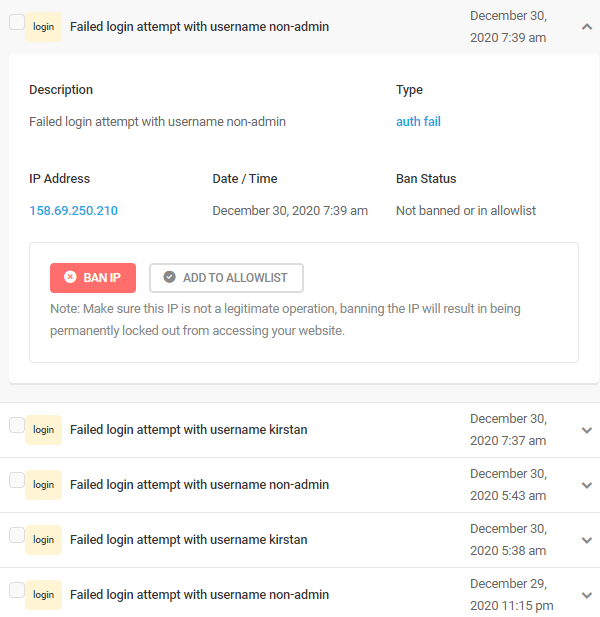This screenshot has width=600, height=617.
Task: Check the box for the 7:37 am kirstan entry
Action: [17, 425]
